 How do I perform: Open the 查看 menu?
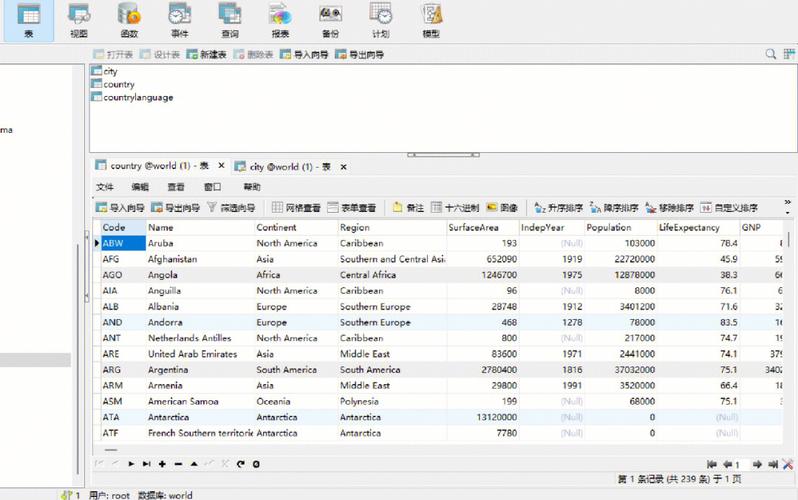(176, 187)
